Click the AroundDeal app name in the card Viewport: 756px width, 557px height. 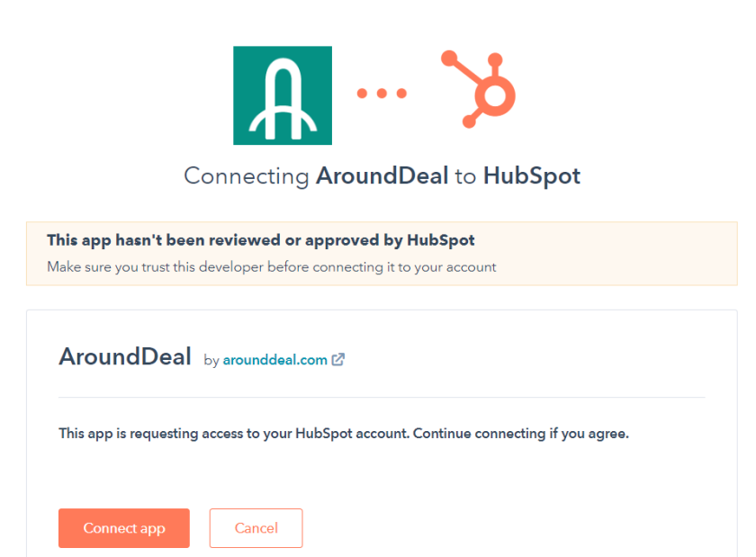[125, 357]
